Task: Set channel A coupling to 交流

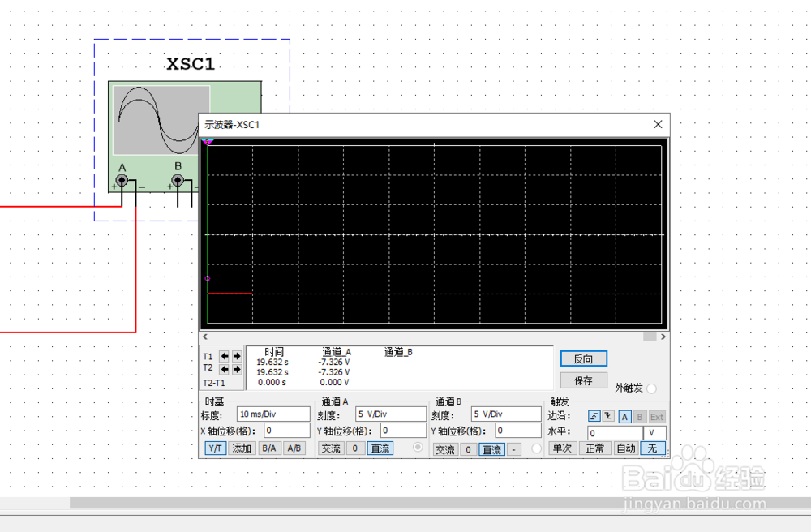Action: 331,448
